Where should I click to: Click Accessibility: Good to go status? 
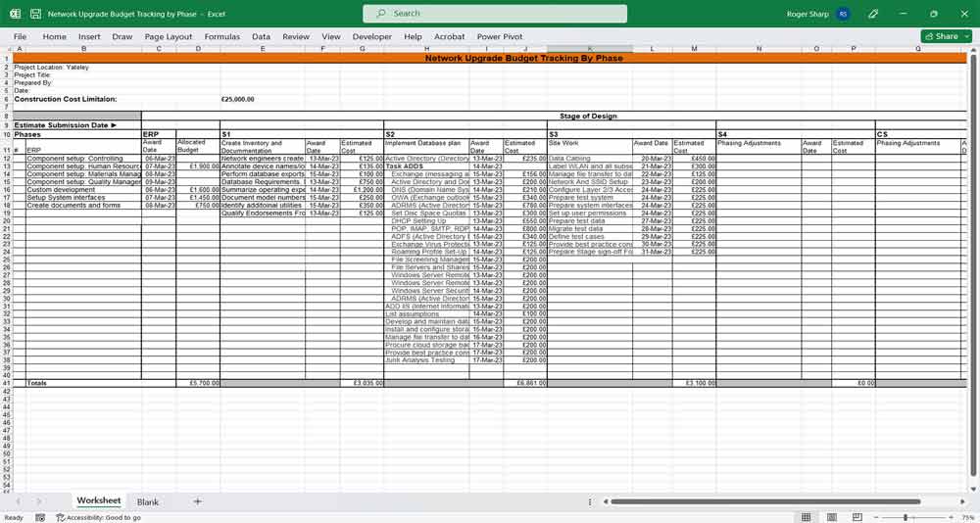point(99,517)
